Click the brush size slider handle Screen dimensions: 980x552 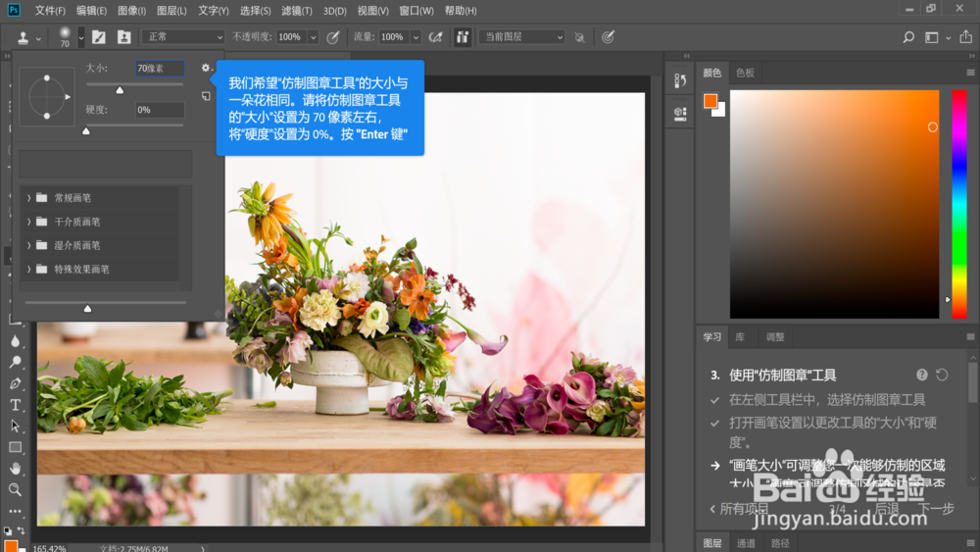120,90
